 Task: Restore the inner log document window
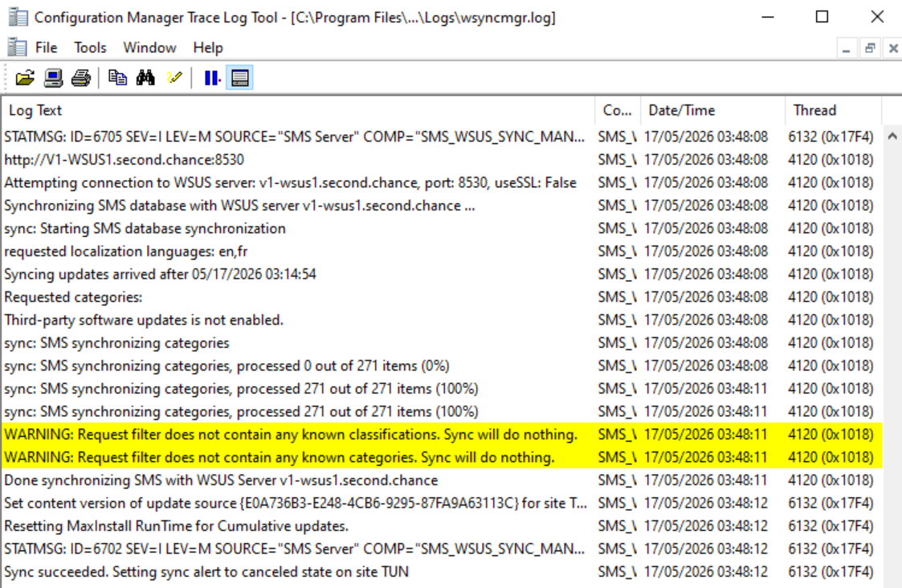click(870, 48)
